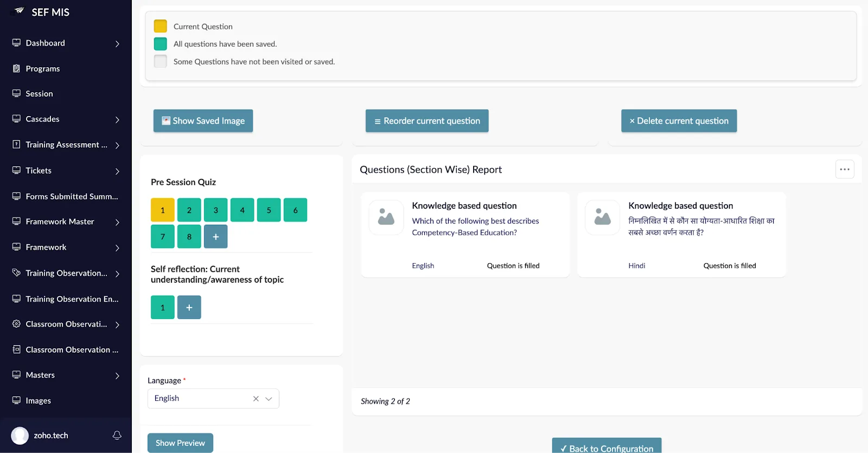Click Reorder current question button
Viewport: 868px width, 453px height.
coord(427,121)
